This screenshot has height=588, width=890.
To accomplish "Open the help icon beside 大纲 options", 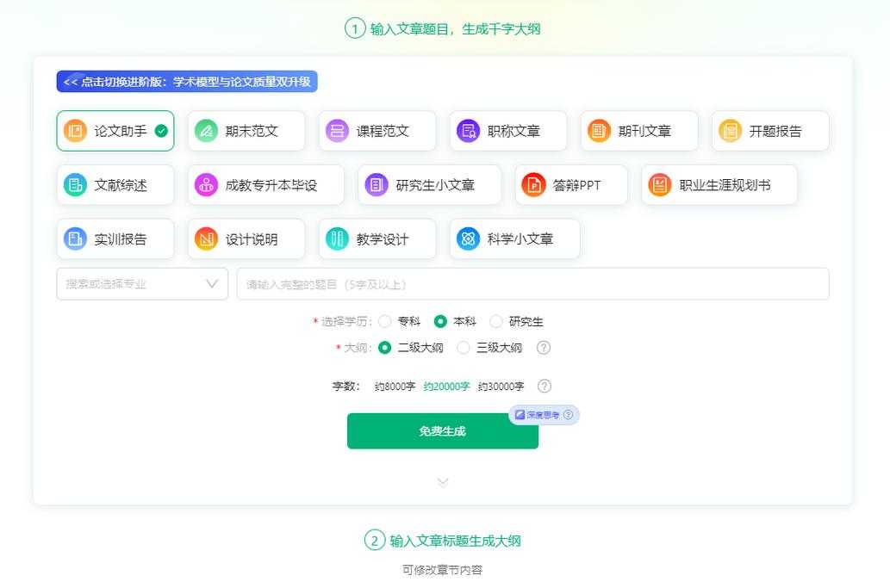I will click(x=544, y=348).
